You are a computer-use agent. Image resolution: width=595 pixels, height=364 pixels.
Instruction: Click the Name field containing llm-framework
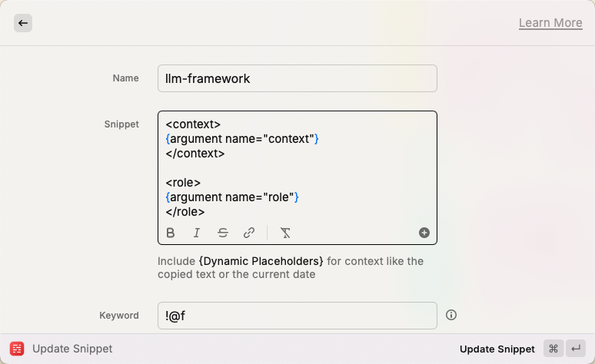point(297,78)
